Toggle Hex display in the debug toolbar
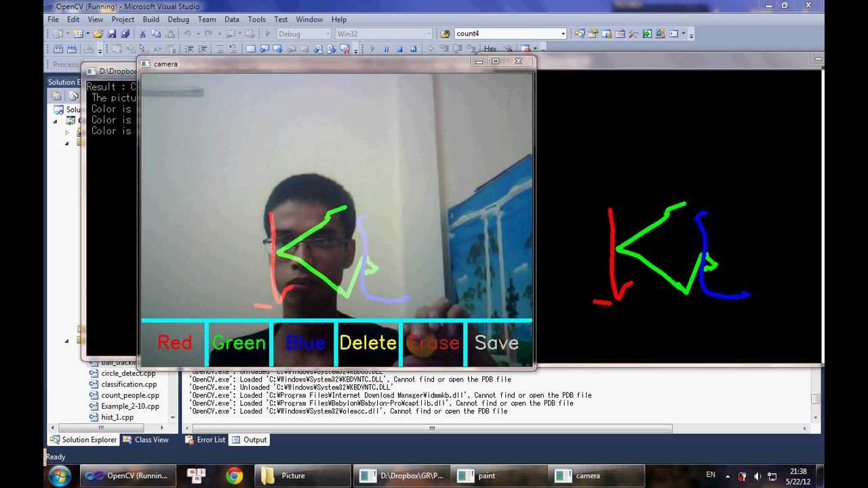The height and width of the screenshot is (488, 868). click(490, 47)
